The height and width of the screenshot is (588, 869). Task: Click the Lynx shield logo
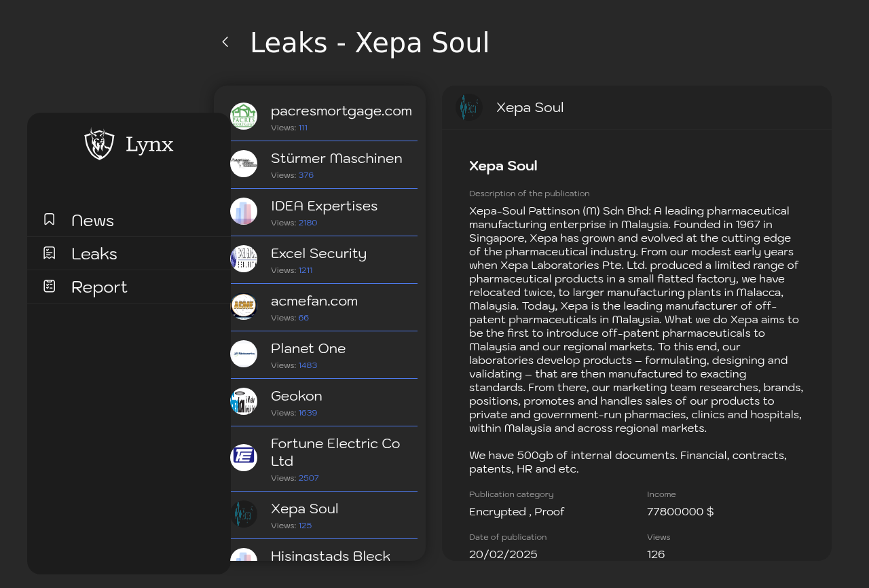[99, 144]
